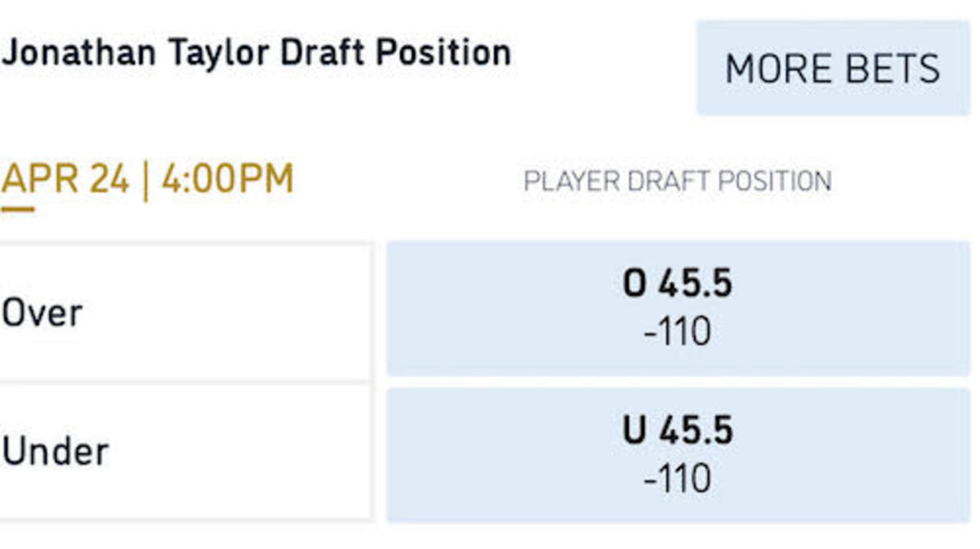
Task: Click the Jonathan Taylor name in heading
Action: pos(136,53)
